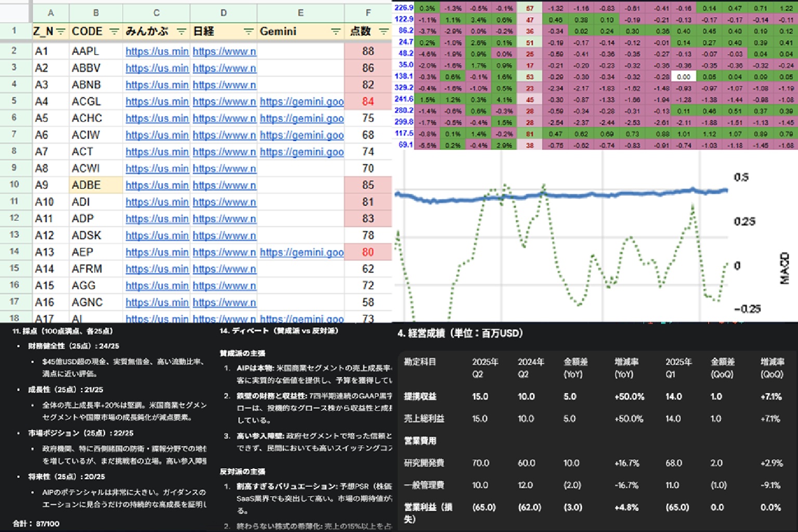The width and height of the screenshot is (798, 532).
Task: Open the Gemini link in the AI row
Action: pos(302,318)
